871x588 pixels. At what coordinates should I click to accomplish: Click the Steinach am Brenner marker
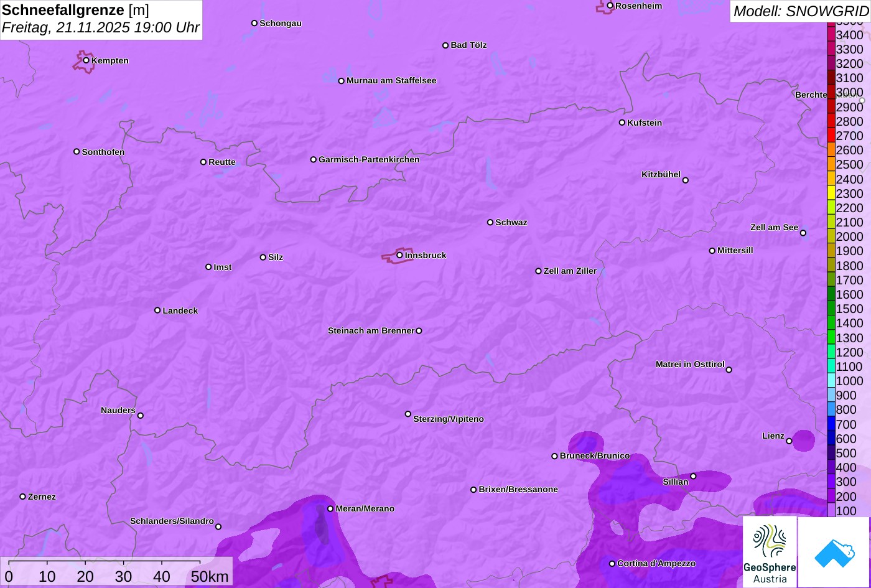[419, 331]
